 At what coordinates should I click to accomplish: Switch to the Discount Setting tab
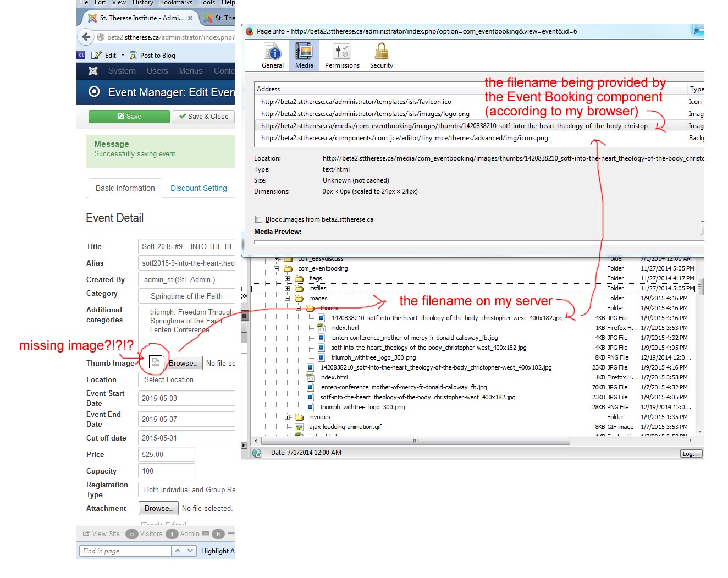pos(198,188)
